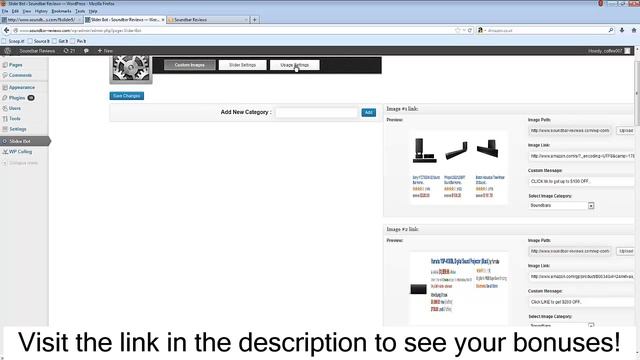Click the Scoop.it bookmarklet
640x360 pixels.
(13, 41)
